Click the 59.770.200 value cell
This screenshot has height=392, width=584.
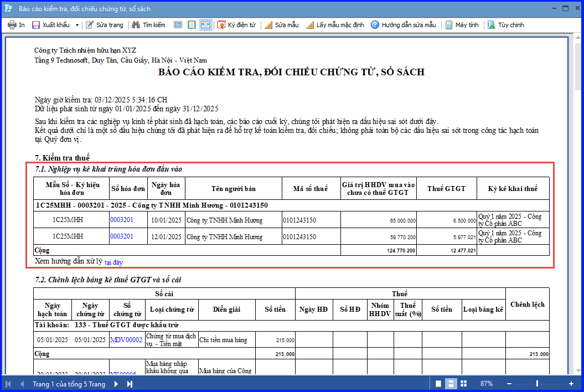pos(379,236)
